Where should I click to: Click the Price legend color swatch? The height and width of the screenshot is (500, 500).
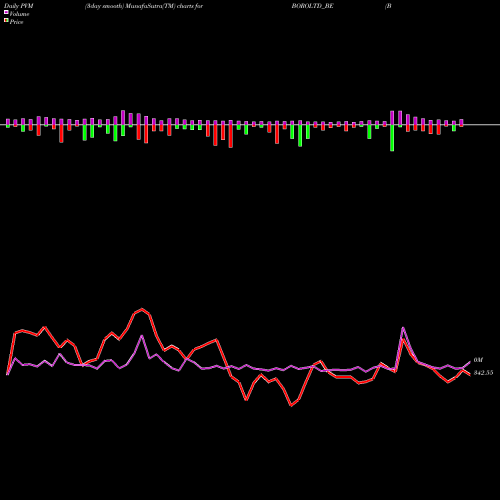6,21
